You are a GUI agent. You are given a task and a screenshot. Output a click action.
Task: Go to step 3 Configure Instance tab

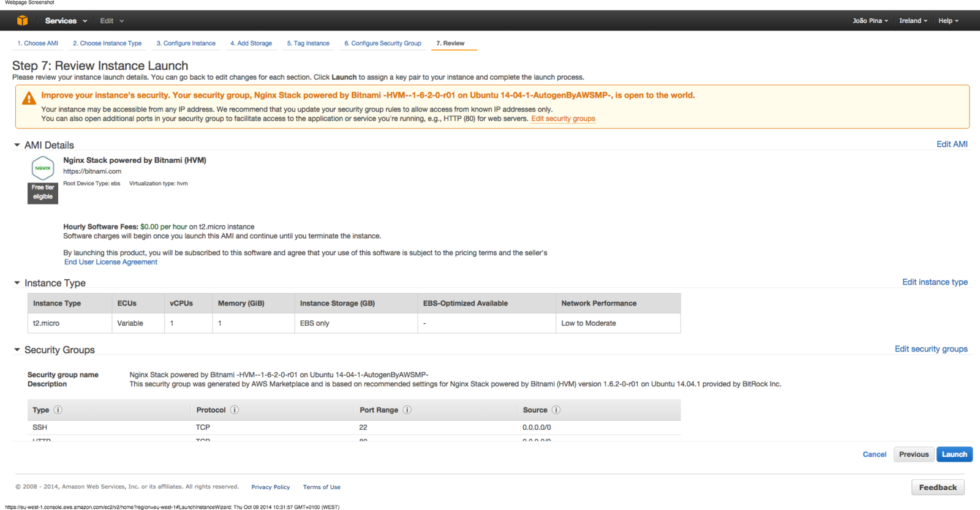pos(186,43)
